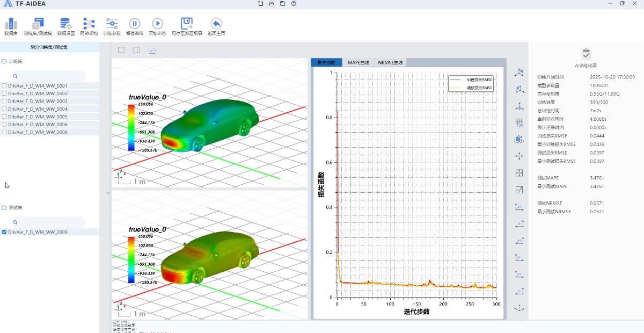Switch to the NRMSE曲线 tab

pyautogui.click(x=390, y=62)
